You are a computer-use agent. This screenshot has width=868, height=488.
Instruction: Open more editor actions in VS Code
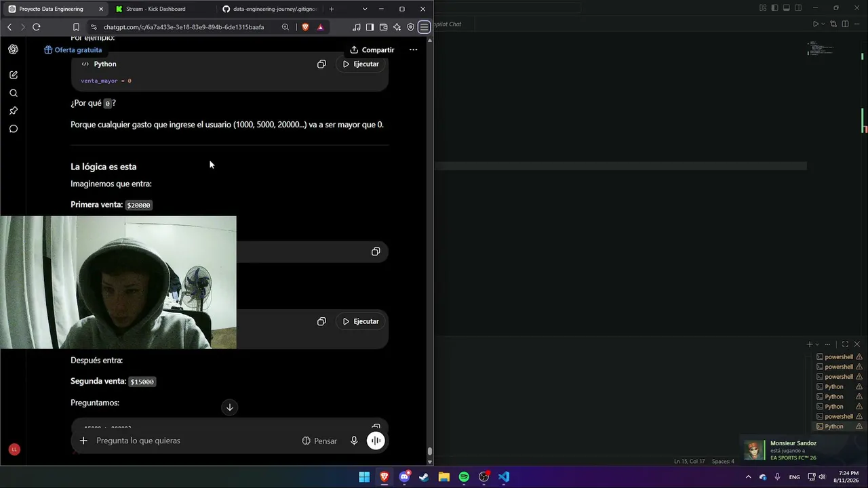click(x=857, y=24)
